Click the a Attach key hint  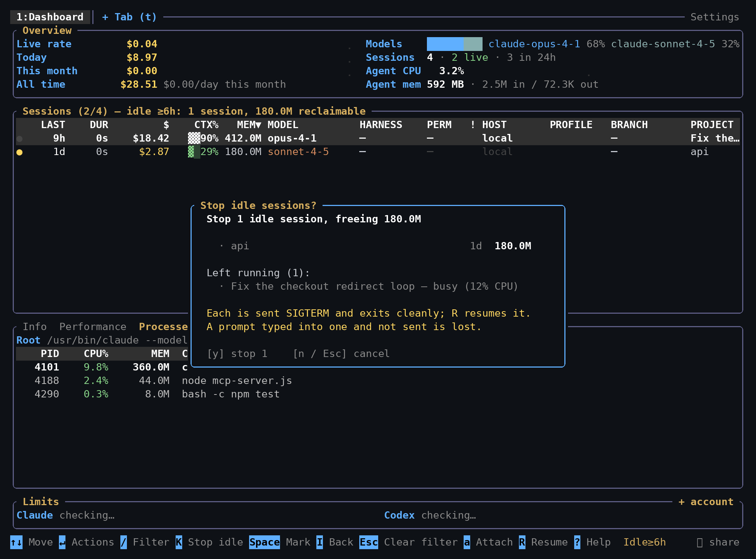tap(488, 542)
